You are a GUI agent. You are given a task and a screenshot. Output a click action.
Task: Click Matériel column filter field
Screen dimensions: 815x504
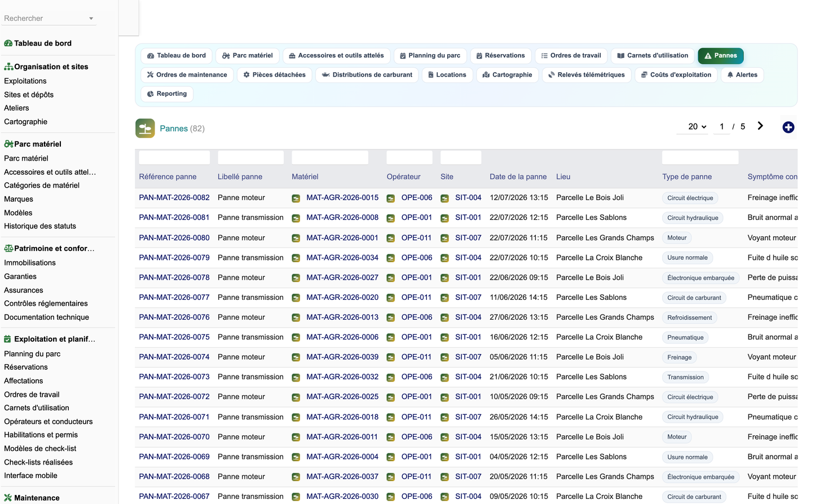pyautogui.click(x=330, y=157)
